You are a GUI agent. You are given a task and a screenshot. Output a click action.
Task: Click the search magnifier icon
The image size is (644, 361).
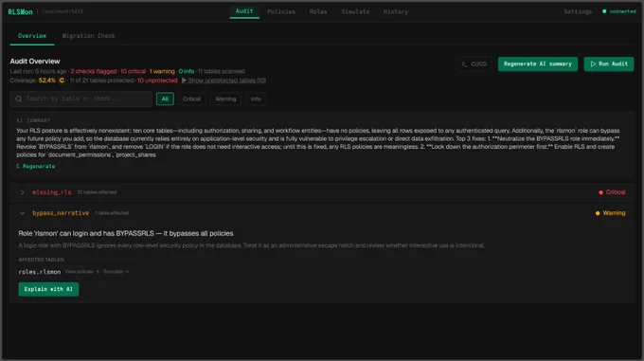[19, 99]
